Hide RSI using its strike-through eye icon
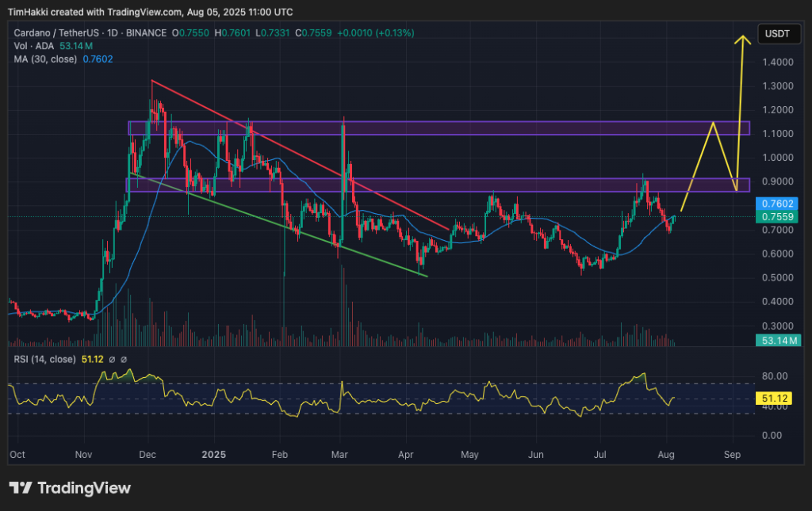 pos(112,358)
